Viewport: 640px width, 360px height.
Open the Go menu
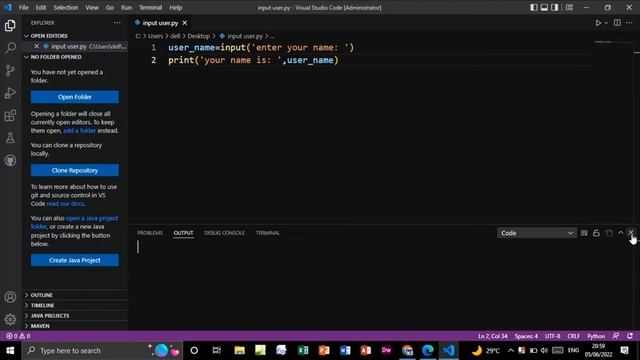pyautogui.click(x=109, y=7)
